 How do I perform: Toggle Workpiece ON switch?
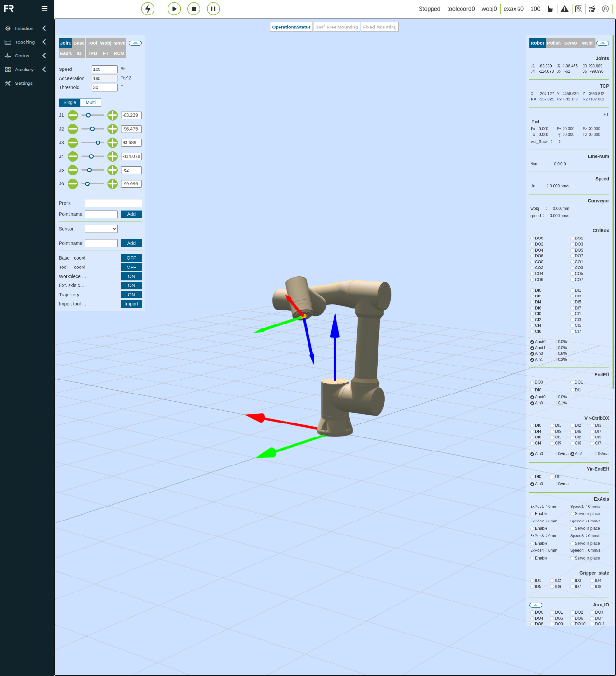[x=131, y=276]
